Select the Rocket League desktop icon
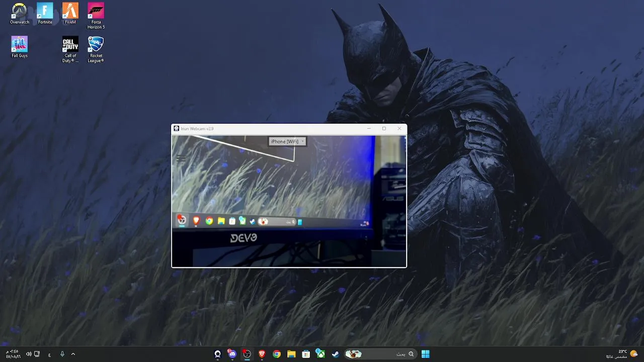Screen dimensions: 644x362 click(96, 49)
